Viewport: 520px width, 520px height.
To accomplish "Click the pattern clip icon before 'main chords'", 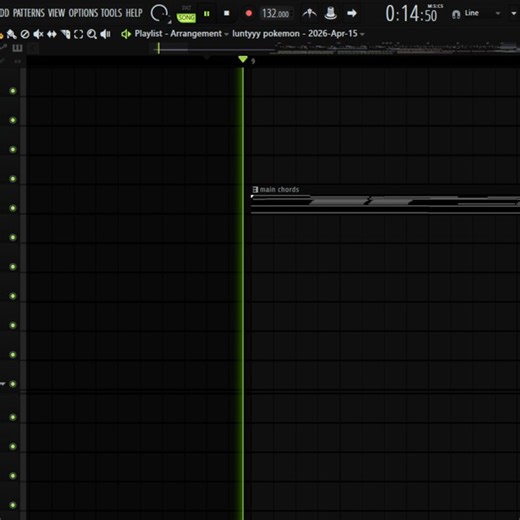I will [x=255, y=189].
